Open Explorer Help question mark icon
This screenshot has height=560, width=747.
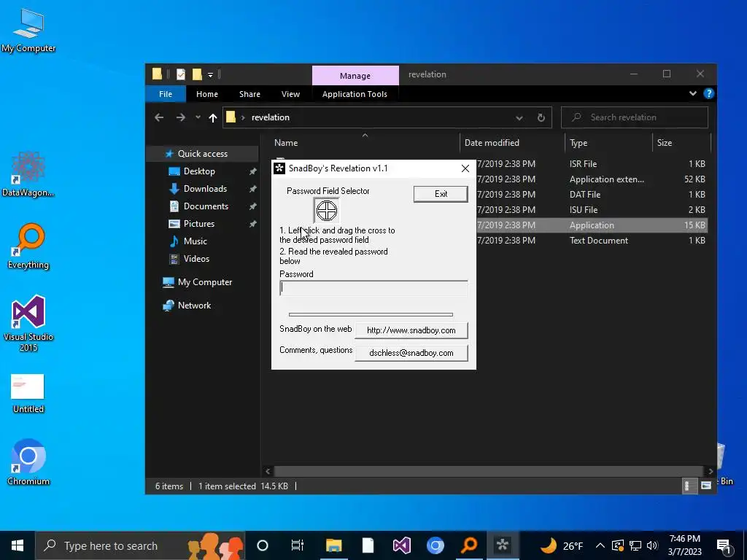(x=708, y=93)
